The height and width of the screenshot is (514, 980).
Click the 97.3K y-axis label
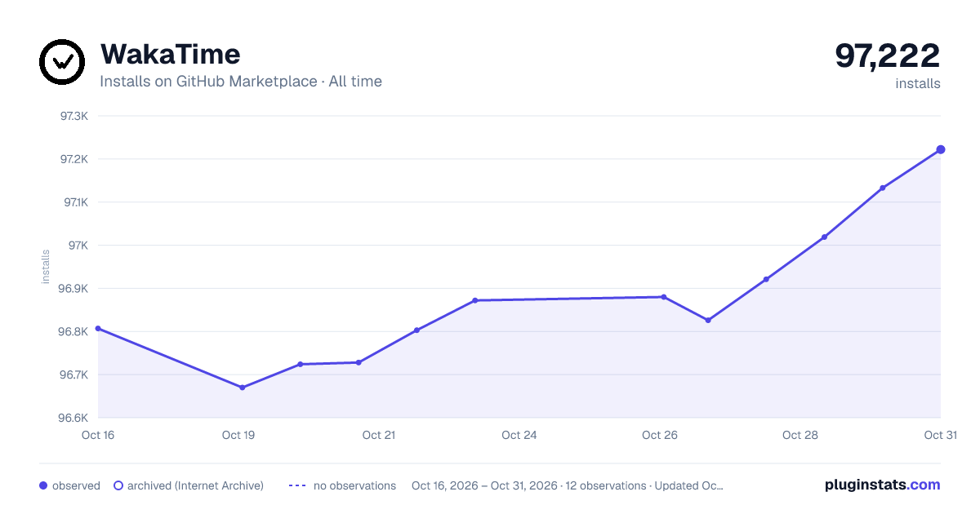(74, 116)
